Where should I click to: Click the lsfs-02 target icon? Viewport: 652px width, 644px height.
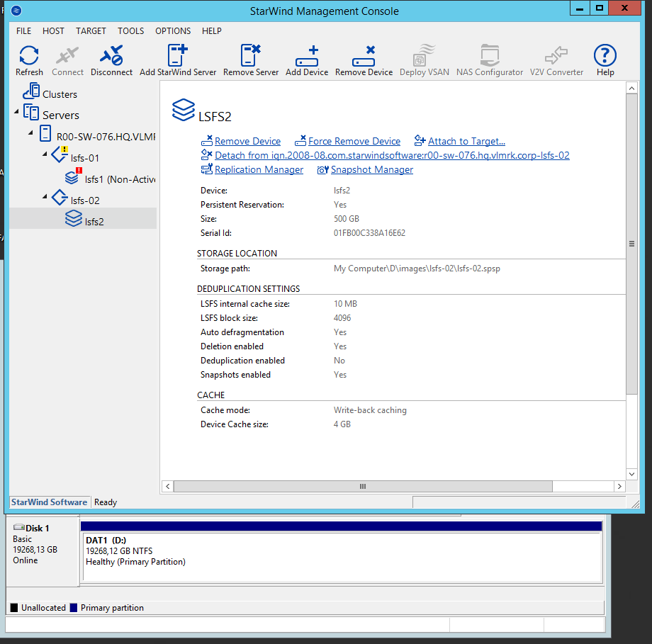(x=60, y=198)
